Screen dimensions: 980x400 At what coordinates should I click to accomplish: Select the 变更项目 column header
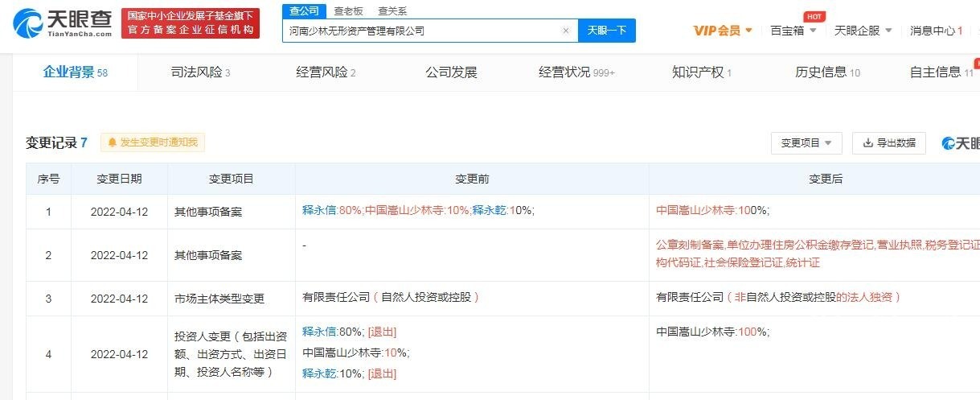click(x=232, y=179)
